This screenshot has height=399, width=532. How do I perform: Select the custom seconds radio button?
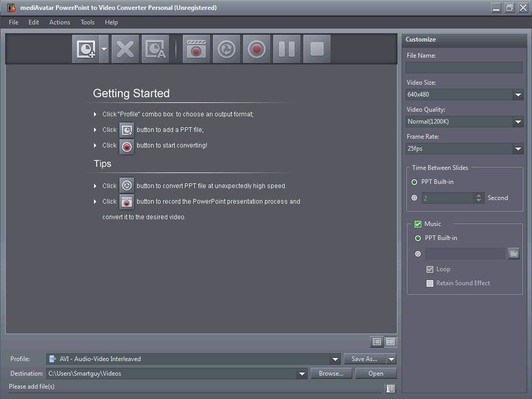414,198
